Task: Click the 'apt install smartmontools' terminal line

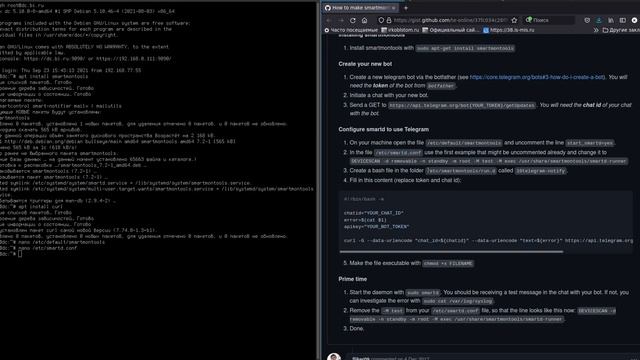Action: (x=53, y=76)
